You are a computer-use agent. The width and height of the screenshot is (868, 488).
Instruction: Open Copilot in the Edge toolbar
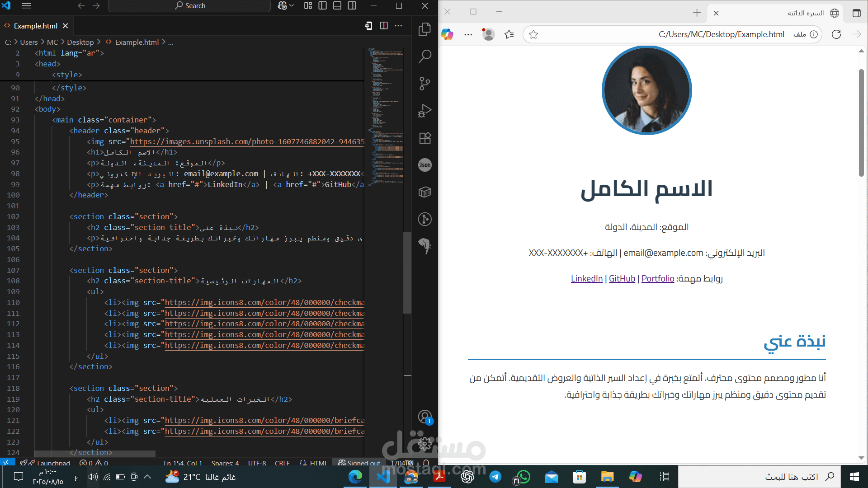coord(447,34)
